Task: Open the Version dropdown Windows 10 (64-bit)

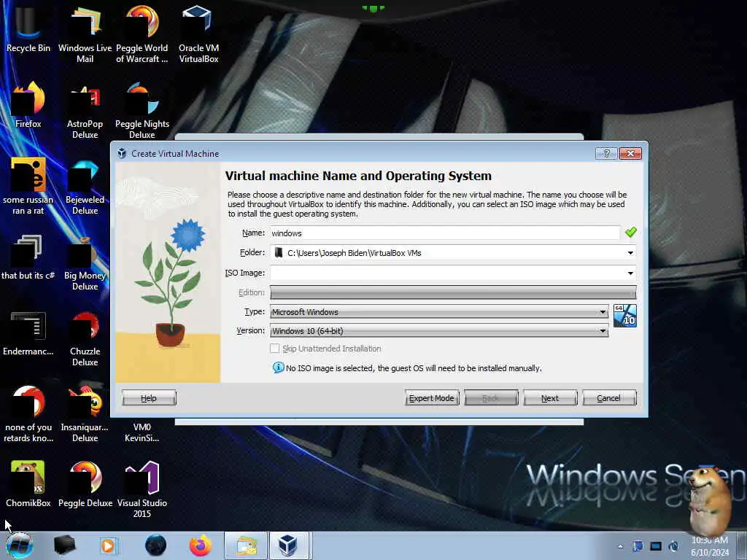Action: pos(438,331)
